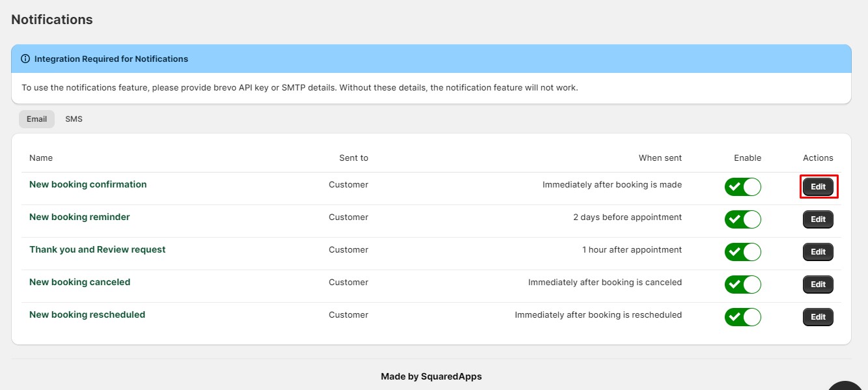Switch to the SMS tab
The width and height of the screenshot is (868, 390).
(x=74, y=119)
